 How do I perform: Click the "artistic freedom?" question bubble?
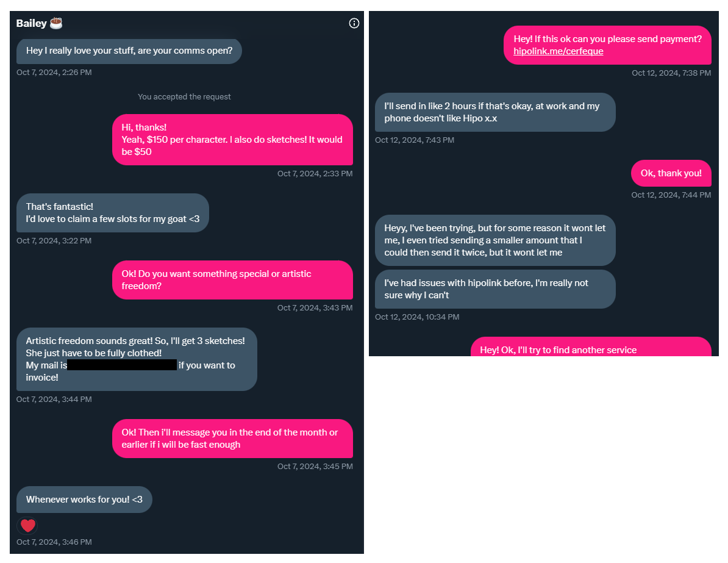[232, 280]
